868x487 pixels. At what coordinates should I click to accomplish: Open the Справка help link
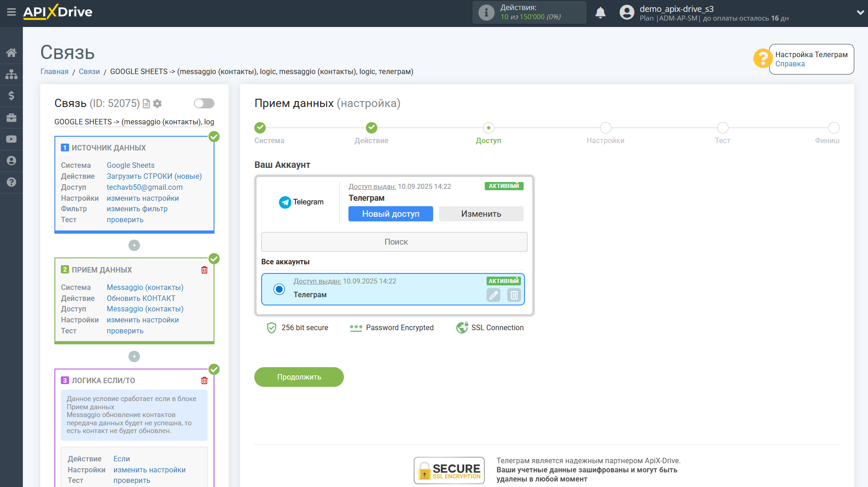tap(790, 64)
